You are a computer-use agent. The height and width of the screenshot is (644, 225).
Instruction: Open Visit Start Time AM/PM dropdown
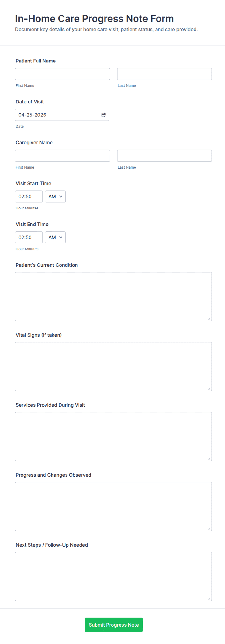pos(55,196)
